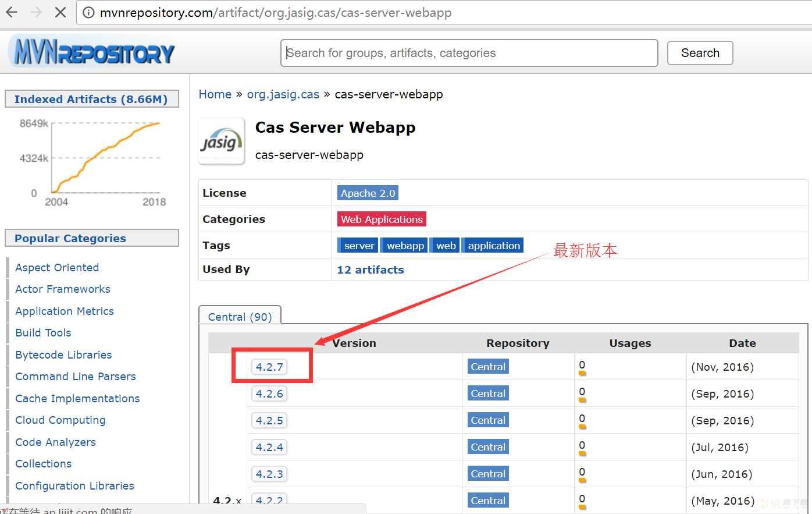Open the 12 artifacts used-by link

pyautogui.click(x=371, y=270)
